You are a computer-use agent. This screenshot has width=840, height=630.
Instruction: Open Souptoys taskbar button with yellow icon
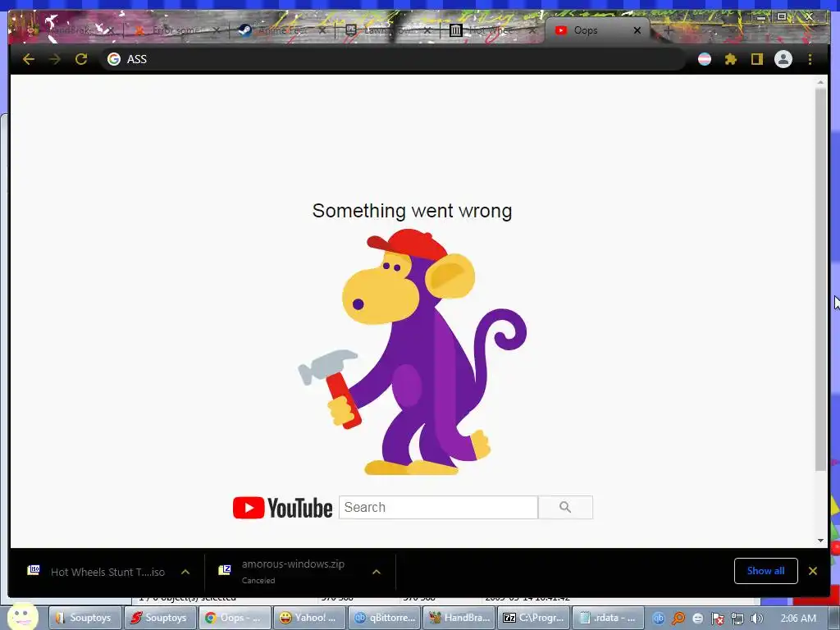(85, 618)
